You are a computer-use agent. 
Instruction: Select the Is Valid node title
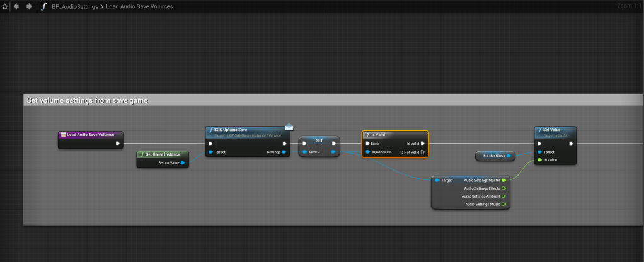pos(378,135)
